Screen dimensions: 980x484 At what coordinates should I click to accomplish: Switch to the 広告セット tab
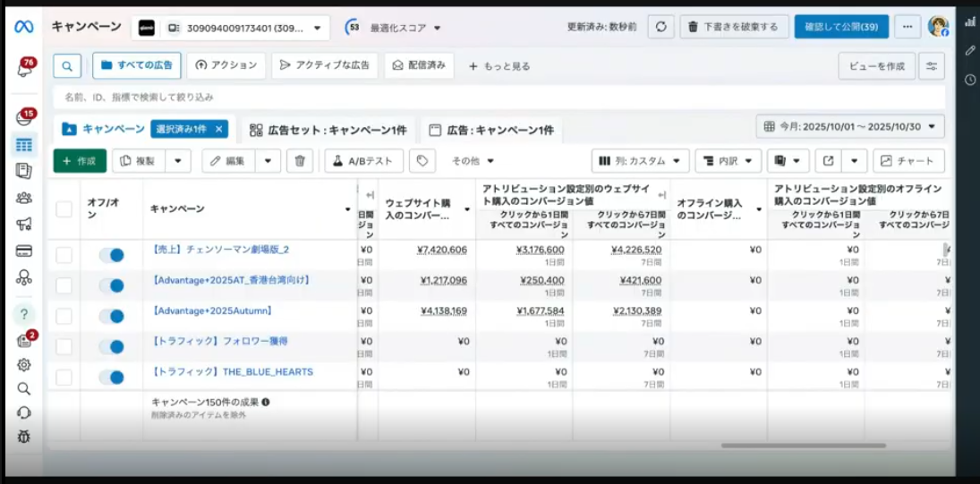coord(328,130)
